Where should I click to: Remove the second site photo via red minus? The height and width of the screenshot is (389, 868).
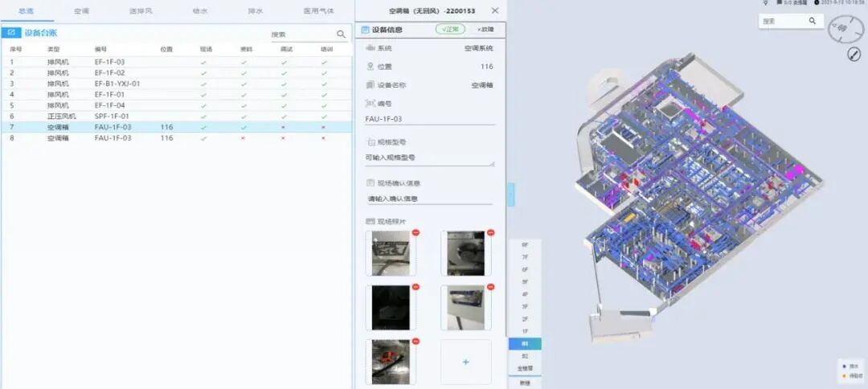pos(490,232)
